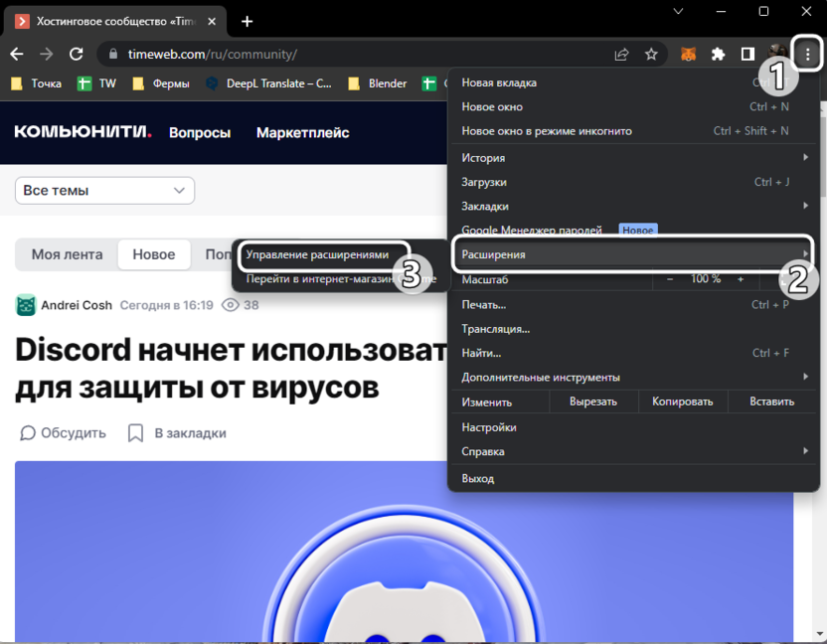Click Вставить in the edit row
Screen dimensions: 827x644
(771, 402)
